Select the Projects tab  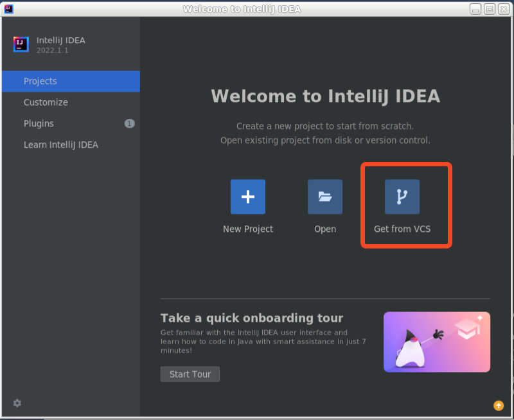tap(71, 82)
